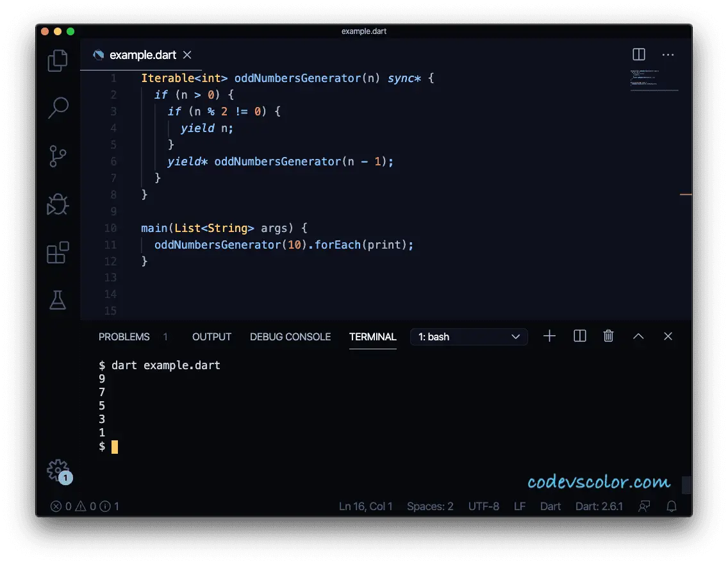728x564 pixels.
Task: Click the terminal scrollbar thumb
Action: point(687,485)
